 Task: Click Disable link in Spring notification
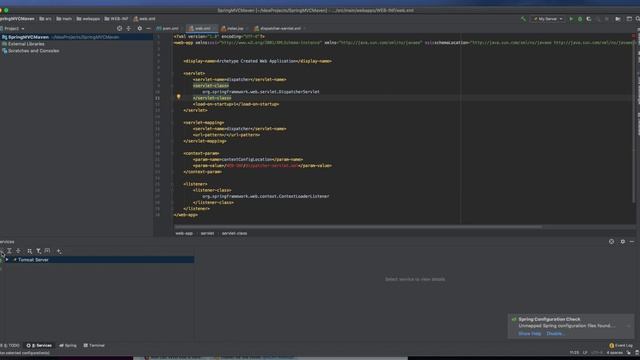coord(555,333)
